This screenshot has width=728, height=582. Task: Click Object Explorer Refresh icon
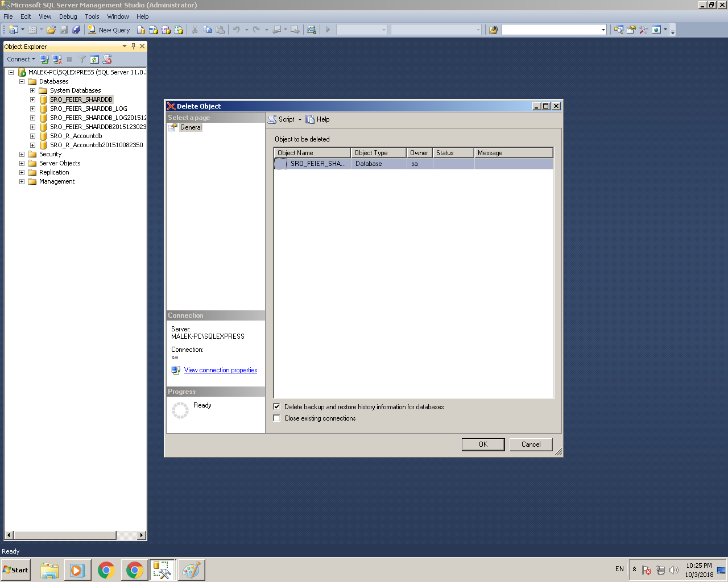(94, 59)
